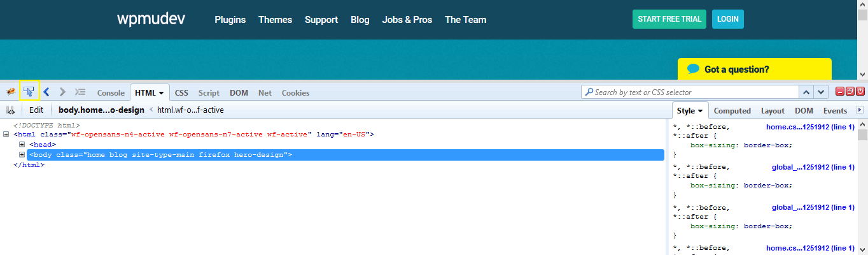Open the Style tab options dropdown arrow
The image size is (868, 255).
pos(700,111)
